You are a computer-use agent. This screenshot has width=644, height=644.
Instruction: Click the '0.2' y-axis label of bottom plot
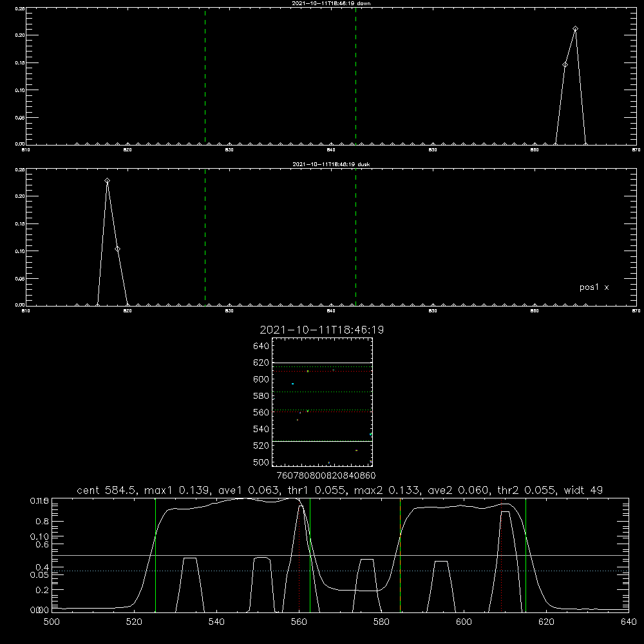[x=43, y=590]
